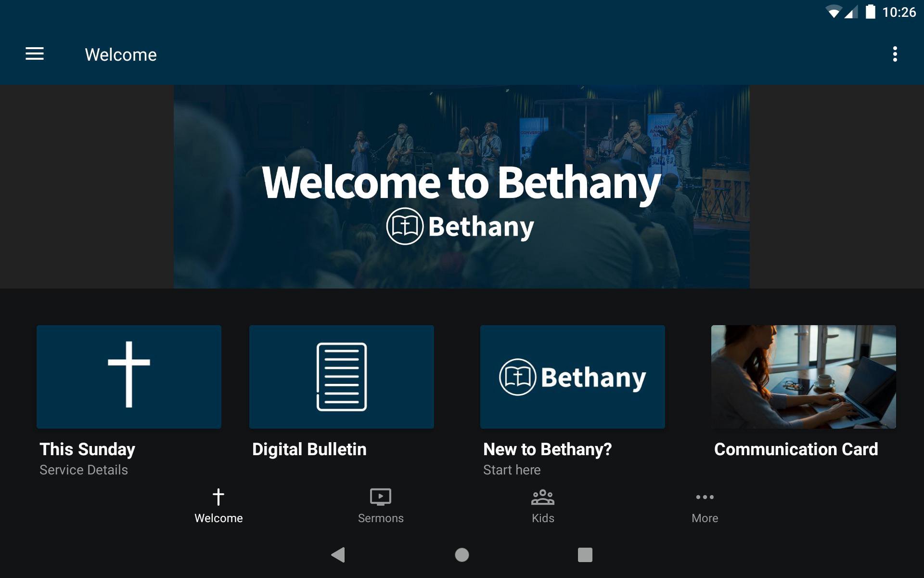Tap the cross icon in Welcome tab
This screenshot has height=578, width=924.
tap(218, 497)
